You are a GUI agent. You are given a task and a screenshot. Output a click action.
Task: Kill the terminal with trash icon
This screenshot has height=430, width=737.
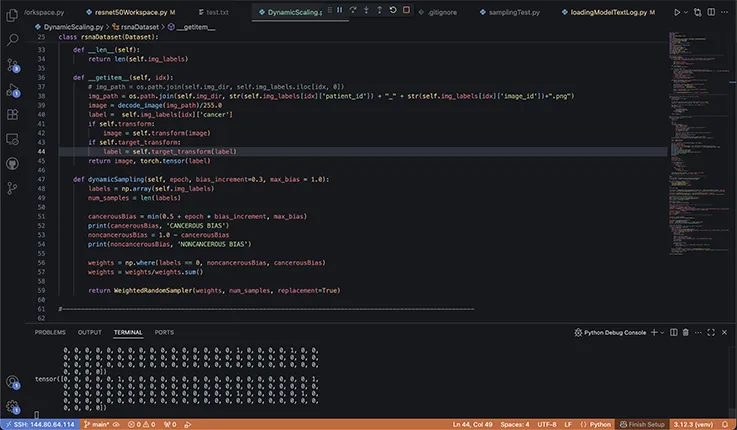click(x=686, y=332)
